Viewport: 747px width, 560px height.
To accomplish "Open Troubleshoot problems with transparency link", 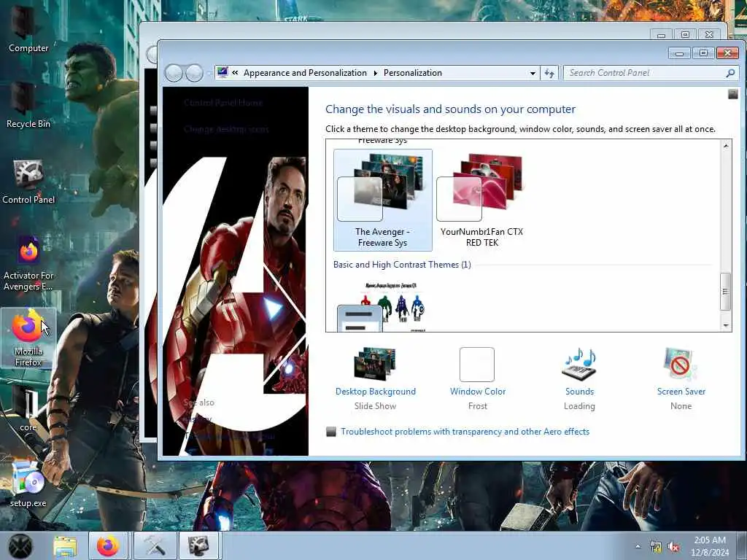I will click(x=465, y=432).
